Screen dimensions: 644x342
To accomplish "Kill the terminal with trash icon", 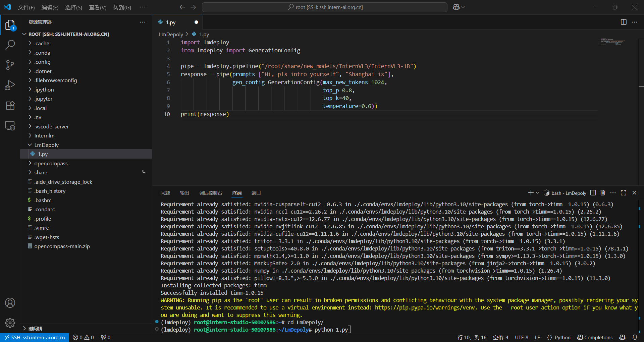I will (603, 193).
